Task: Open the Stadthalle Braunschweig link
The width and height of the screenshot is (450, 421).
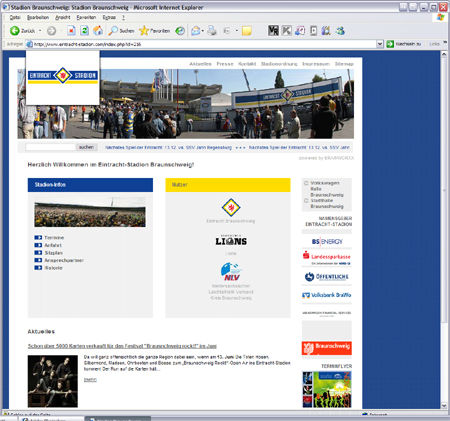Action: [x=327, y=203]
